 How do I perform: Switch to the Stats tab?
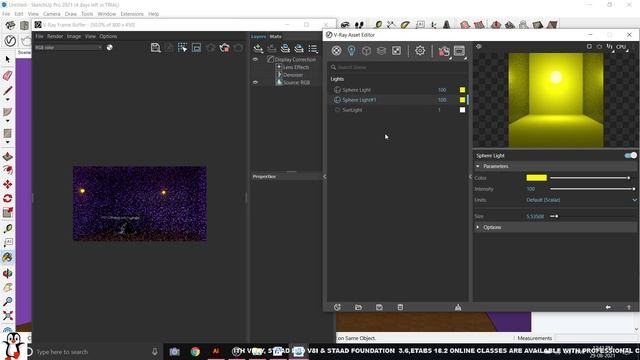[x=276, y=36]
